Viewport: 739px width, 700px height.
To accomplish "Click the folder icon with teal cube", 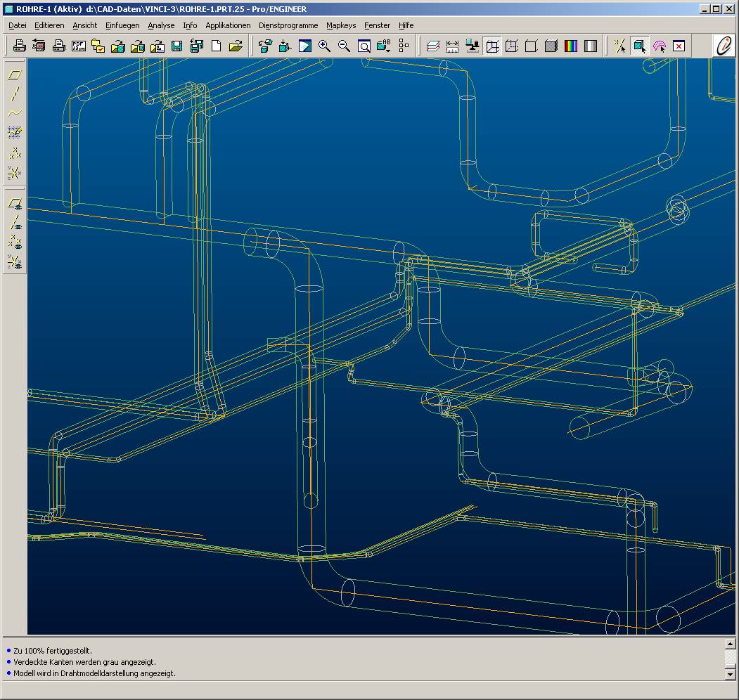I will pyautogui.click(x=118, y=46).
